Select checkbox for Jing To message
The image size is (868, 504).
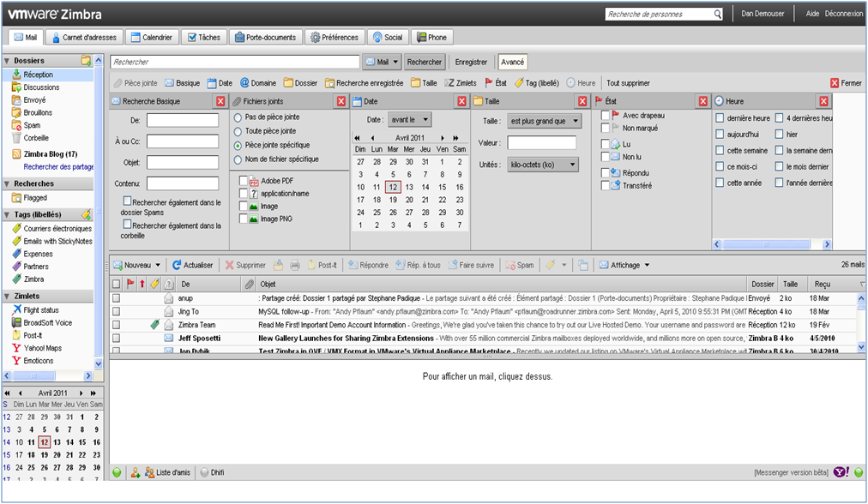(x=117, y=311)
